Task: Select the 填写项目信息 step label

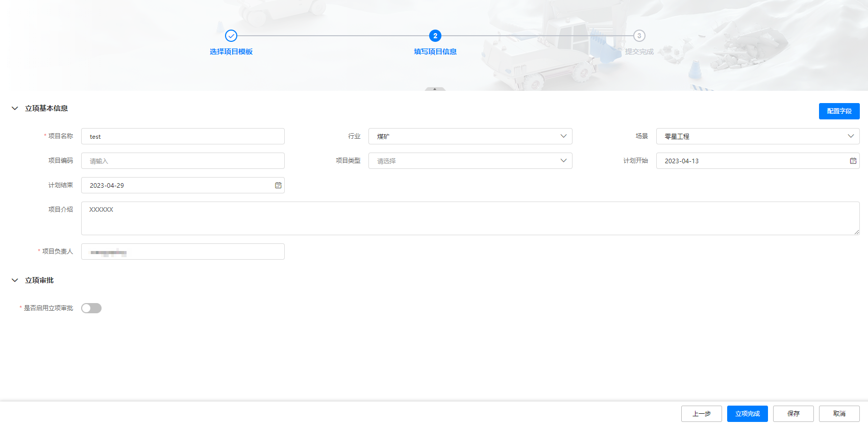Action: 435,52
